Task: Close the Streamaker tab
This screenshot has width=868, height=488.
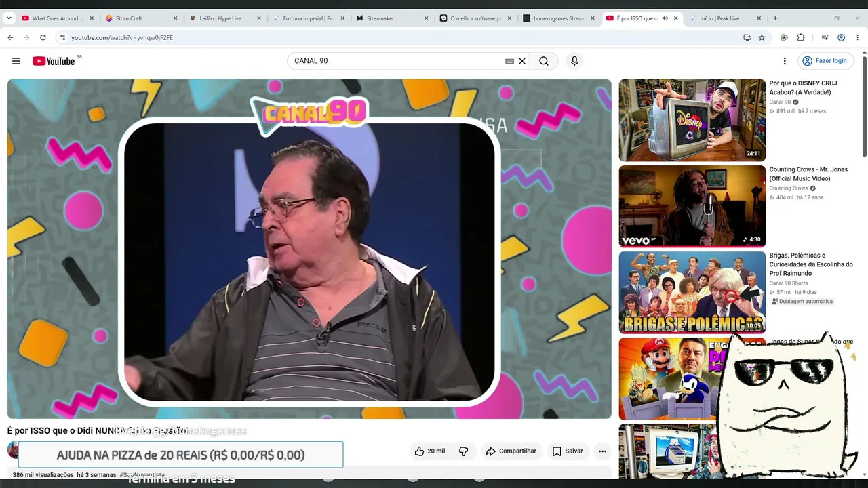Action: (x=427, y=18)
